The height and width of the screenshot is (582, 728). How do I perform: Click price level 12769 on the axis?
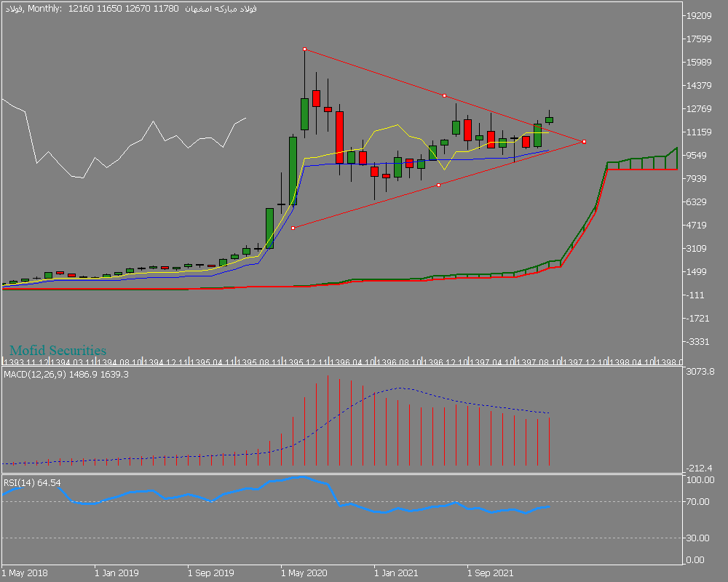pos(699,108)
